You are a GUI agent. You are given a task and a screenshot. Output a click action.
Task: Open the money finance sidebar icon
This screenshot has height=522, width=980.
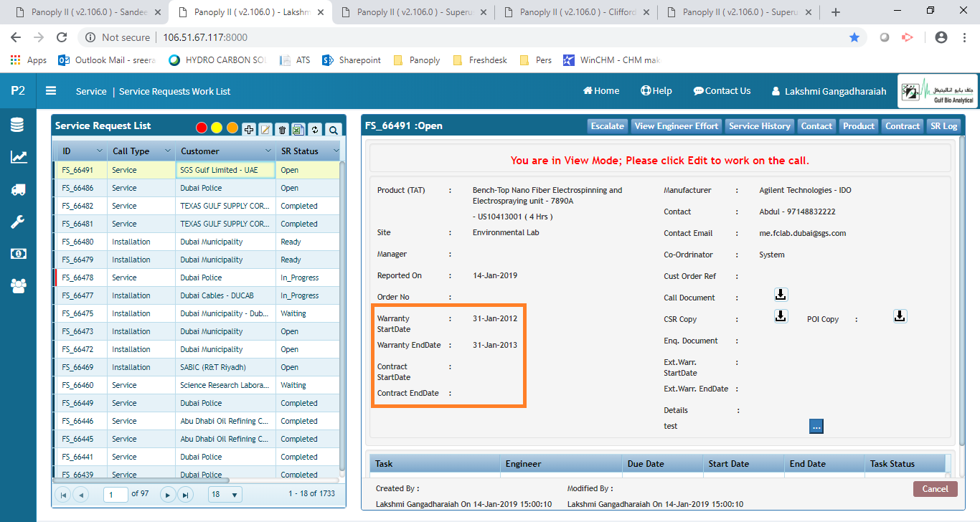click(x=18, y=254)
